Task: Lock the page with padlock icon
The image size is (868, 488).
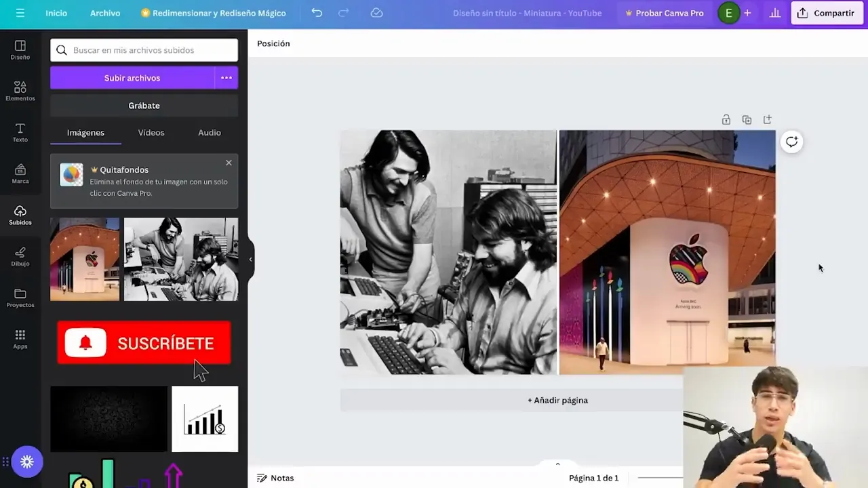Action: coord(726,120)
